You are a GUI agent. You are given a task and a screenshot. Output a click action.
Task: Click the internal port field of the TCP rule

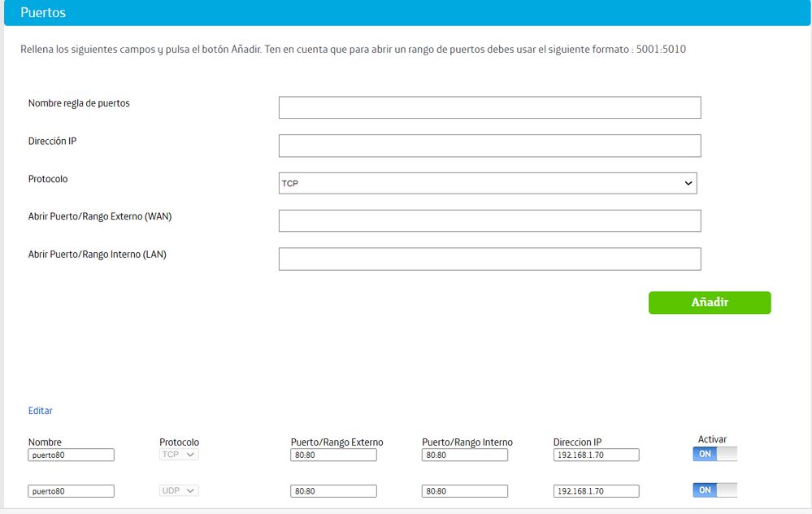point(465,455)
